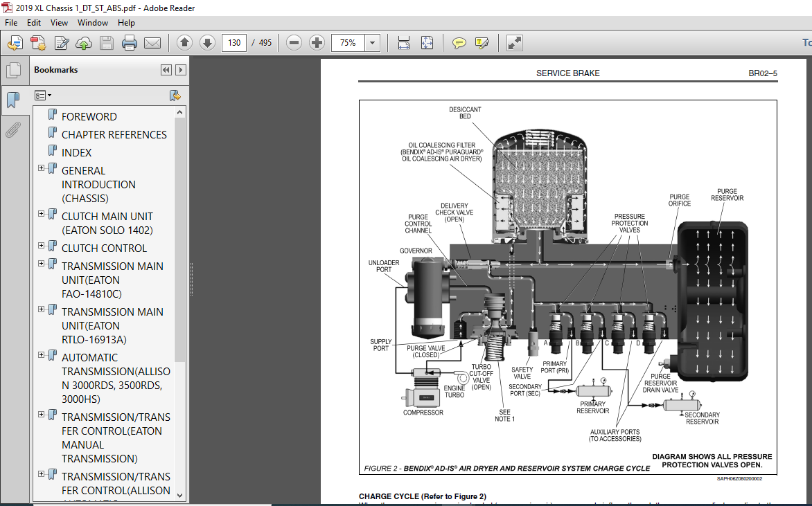Expand TRANSMISSION MAIN UNIT FAO-14810C bookmark
The height and width of the screenshot is (506, 812).
point(42,264)
